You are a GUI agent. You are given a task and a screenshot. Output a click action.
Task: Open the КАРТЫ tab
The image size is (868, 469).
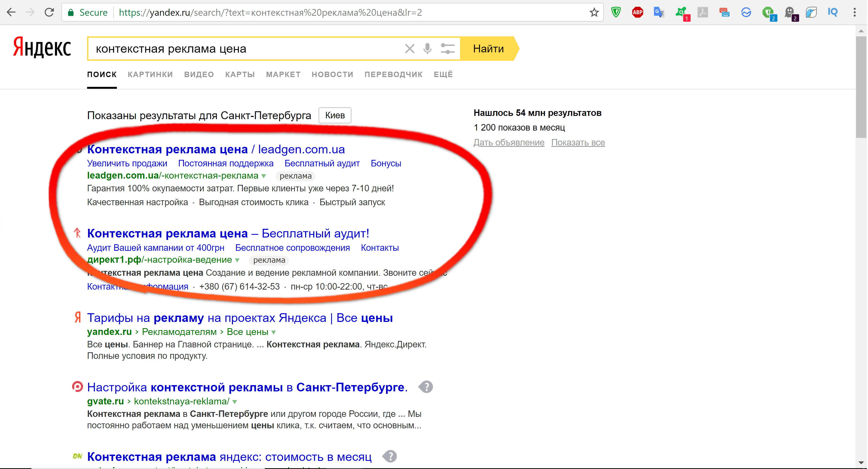click(x=240, y=75)
